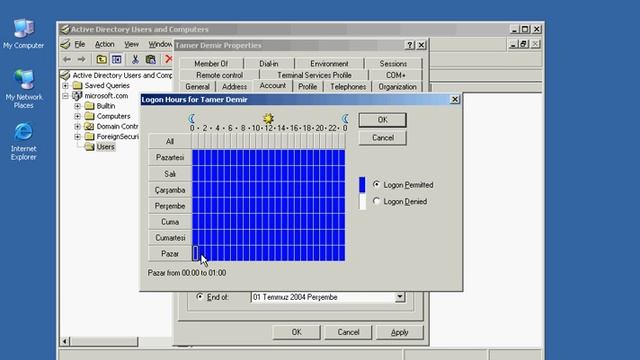The image size is (640, 360).
Task: Click the sun noon icon above hour grid
Action: pos(268,118)
